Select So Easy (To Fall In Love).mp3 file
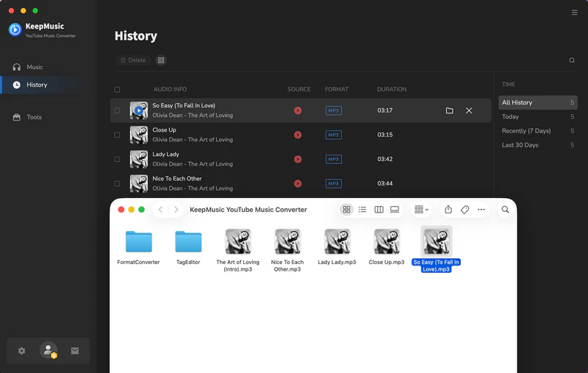The width and height of the screenshot is (588, 373). (x=436, y=249)
